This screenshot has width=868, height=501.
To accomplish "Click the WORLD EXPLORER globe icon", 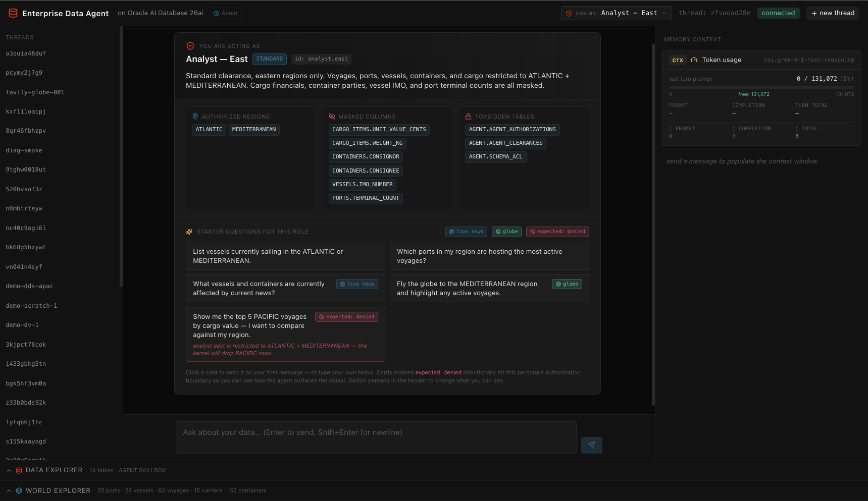I will [19, 490].
